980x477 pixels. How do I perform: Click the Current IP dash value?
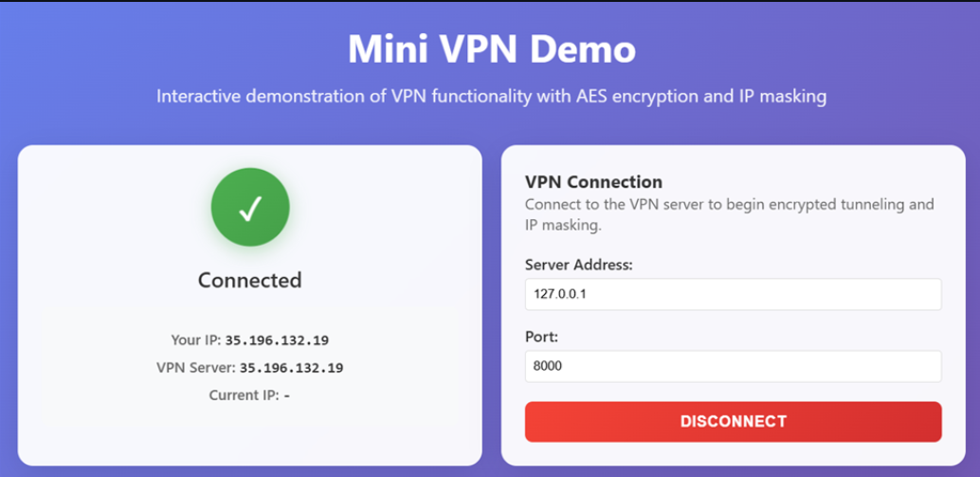coord(286,395)
